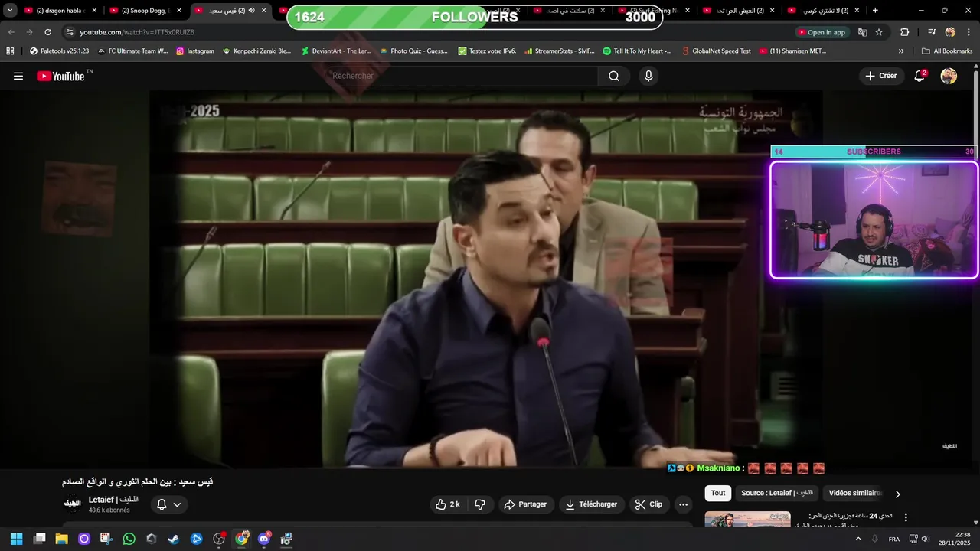980x551 pixels.
Task: Open the Chrome extensions puzzle icon
Action: pyautogui.click(x=905, y=32)
